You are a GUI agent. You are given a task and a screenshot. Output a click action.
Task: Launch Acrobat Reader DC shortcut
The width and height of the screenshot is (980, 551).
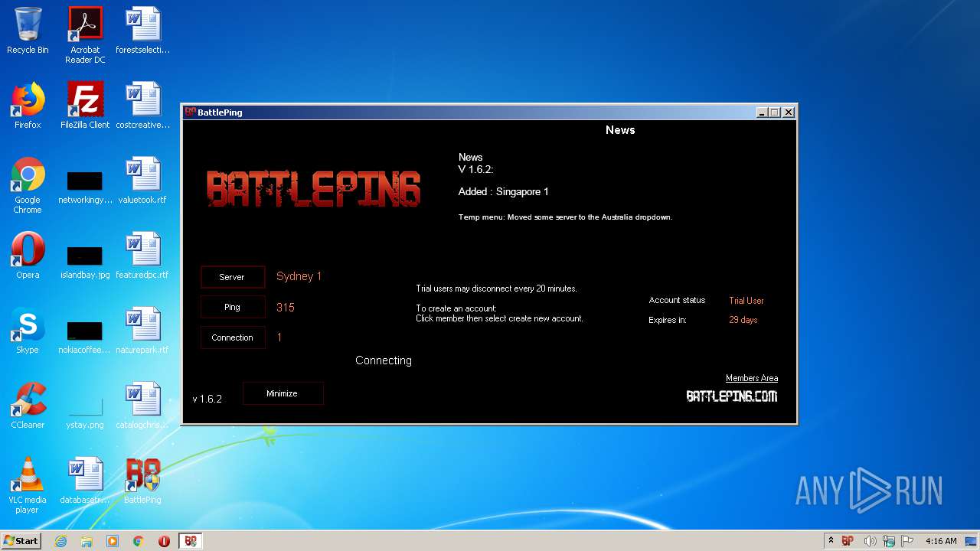tap(85, 34)
